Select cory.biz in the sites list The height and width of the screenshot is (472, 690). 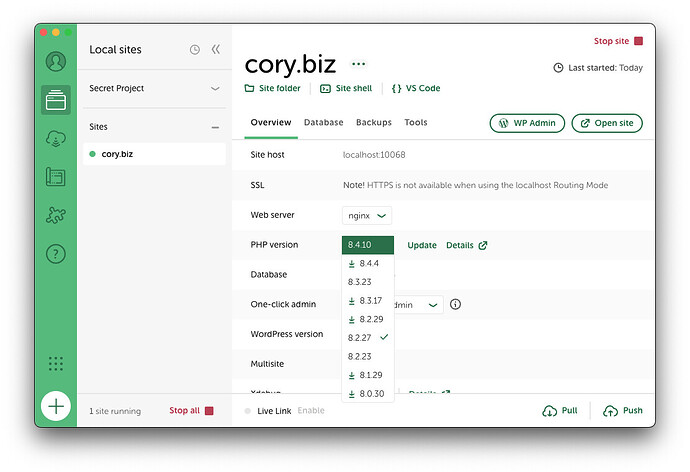[154, 154]
